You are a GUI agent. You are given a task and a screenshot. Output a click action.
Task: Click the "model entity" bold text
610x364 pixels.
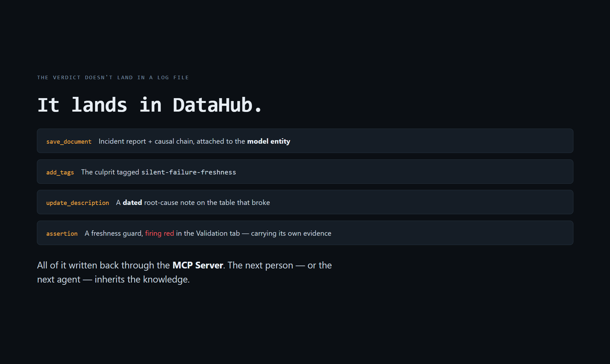click(269, 141)
